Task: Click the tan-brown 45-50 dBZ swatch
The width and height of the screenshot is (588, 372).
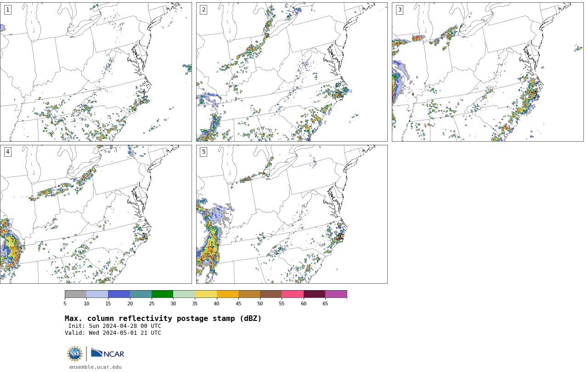Action: [x=249, y=294]
